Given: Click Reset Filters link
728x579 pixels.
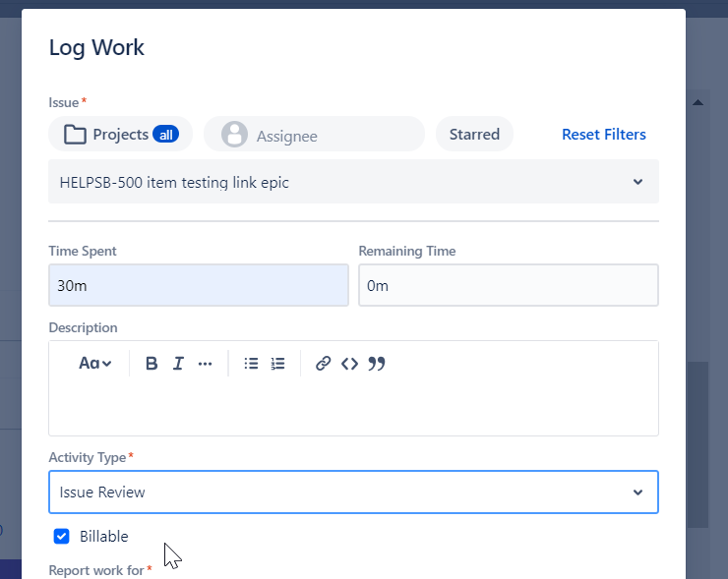Looking at the screenshot, I should coord(604,134).
